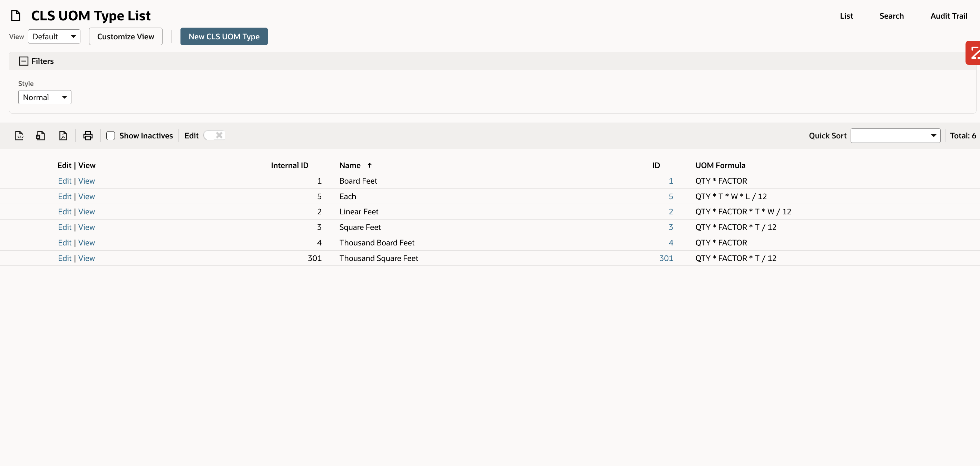Click the page icon beside list title
Viewport: 980px width, 466px height.
pyautogui.click(x=16, y=16)
